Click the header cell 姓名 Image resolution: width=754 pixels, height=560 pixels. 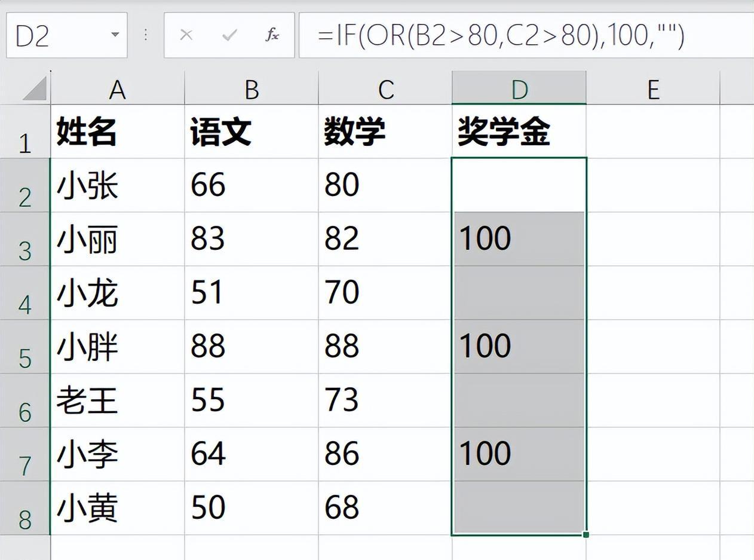click(x=118, y=131)
